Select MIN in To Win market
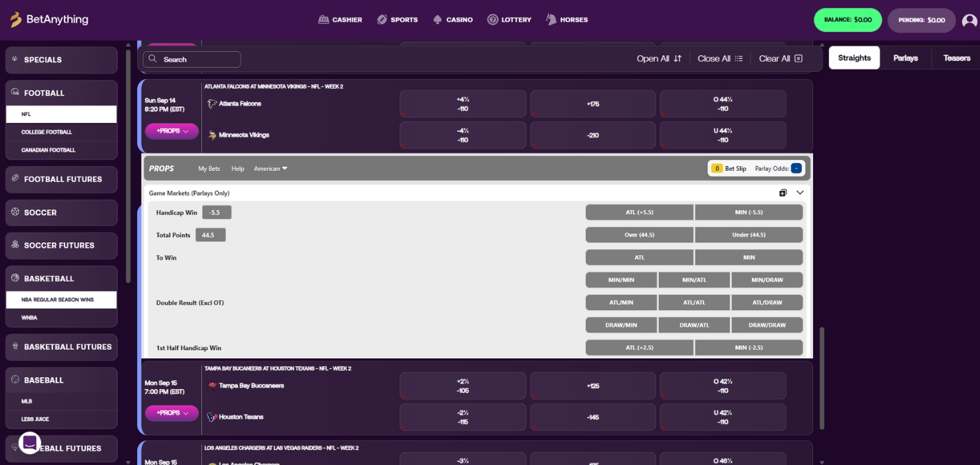Screen dimensions: 980x465 point(749,258)
